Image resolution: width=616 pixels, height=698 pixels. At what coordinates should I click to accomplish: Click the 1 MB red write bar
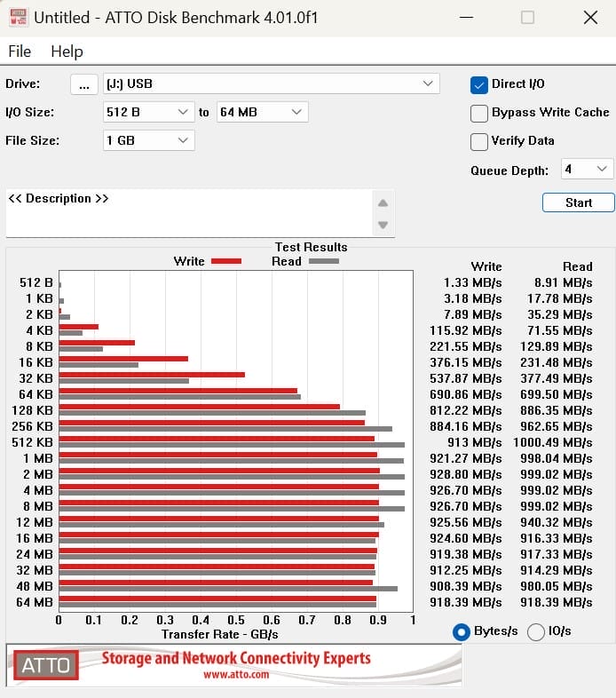coord(218,455)
